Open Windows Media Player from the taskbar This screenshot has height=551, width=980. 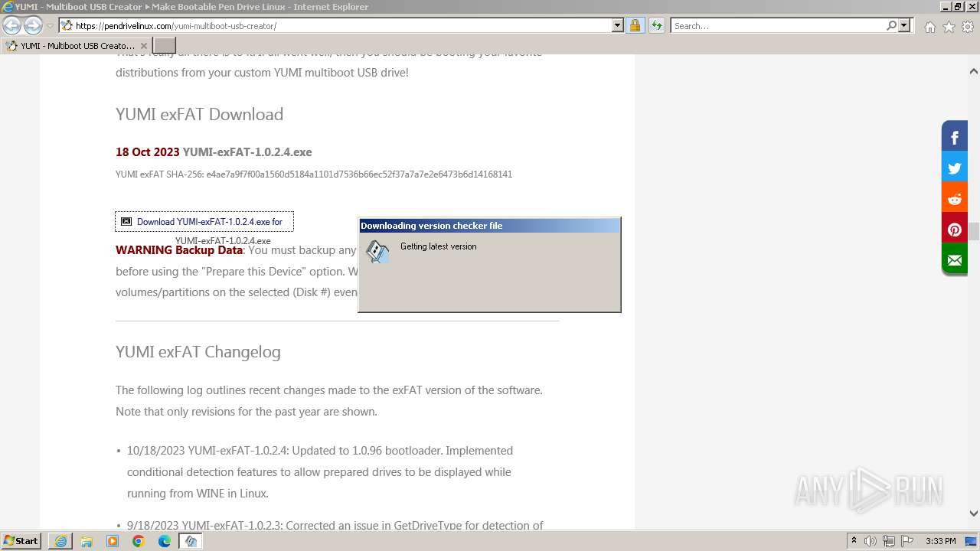[113, 541]
